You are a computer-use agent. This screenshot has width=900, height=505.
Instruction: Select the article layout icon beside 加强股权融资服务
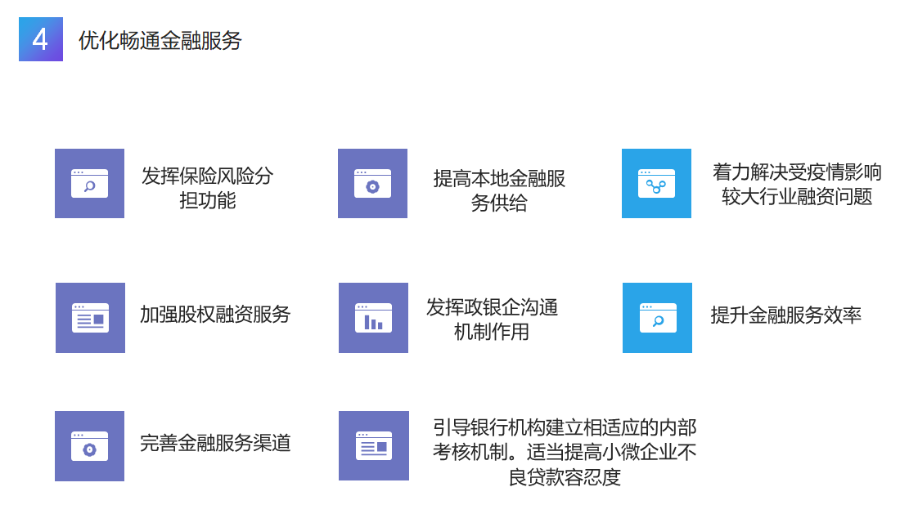pos(90,317)
